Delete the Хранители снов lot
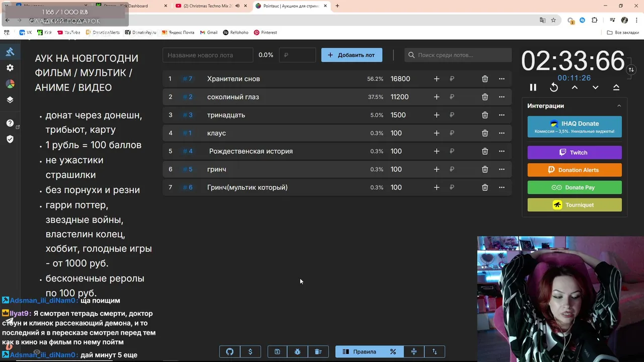Image resolution: width=644 pixels, height=362 pixels. coord(485,79)
